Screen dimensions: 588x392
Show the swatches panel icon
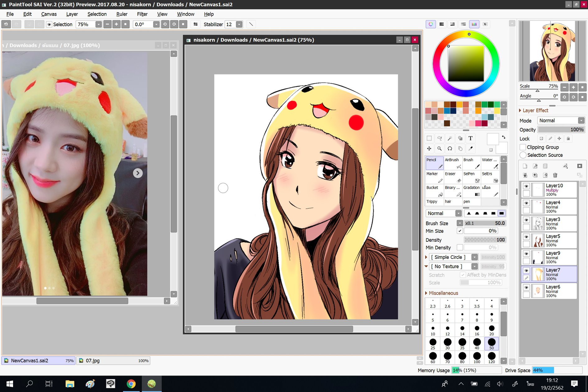coord(474,24)
